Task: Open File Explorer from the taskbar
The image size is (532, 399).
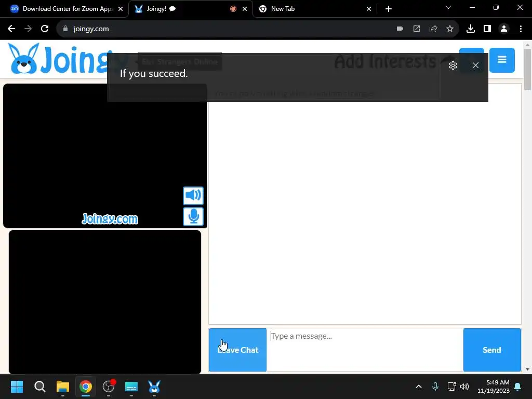Action: click(x=63, y=387)
